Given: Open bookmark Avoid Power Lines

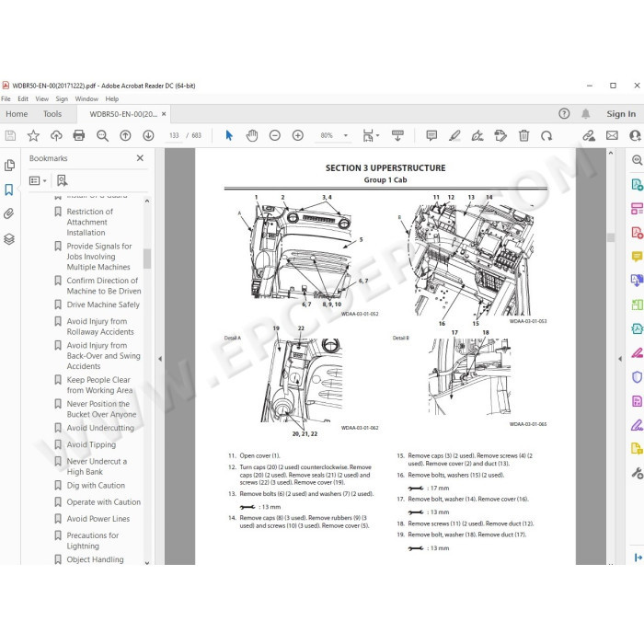Looking at the screenshot, I should tap(98, 519).
